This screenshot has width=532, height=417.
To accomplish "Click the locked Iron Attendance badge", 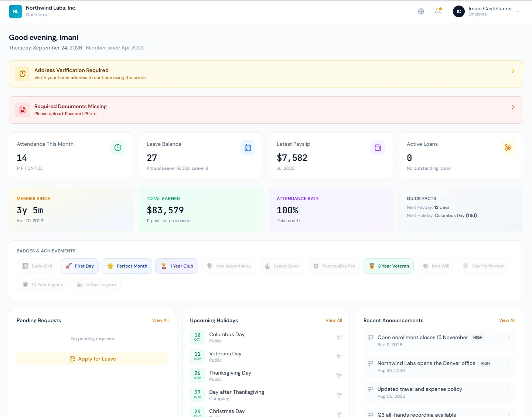I will point(228,266).
